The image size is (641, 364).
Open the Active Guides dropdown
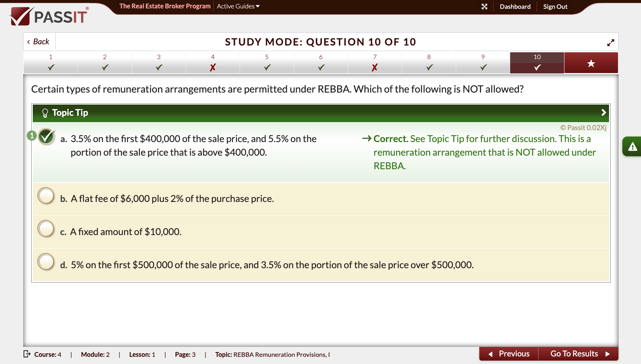click(238, 6)
